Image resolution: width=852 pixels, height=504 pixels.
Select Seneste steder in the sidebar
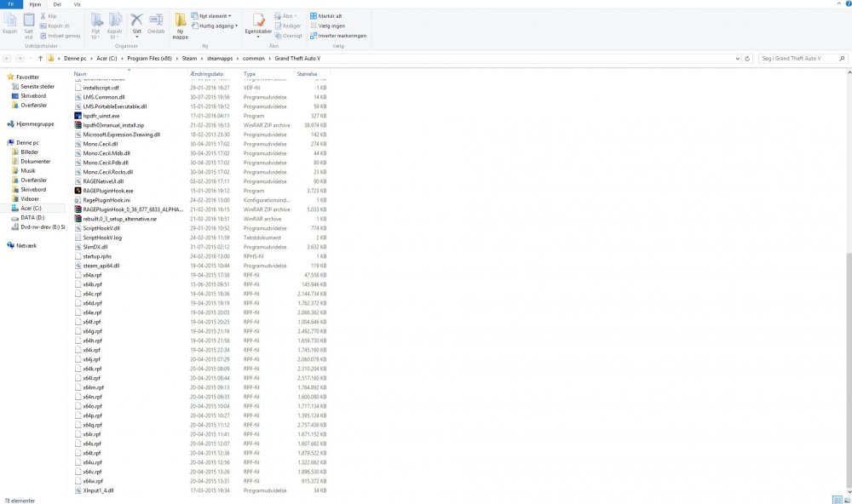click(37, 86)
